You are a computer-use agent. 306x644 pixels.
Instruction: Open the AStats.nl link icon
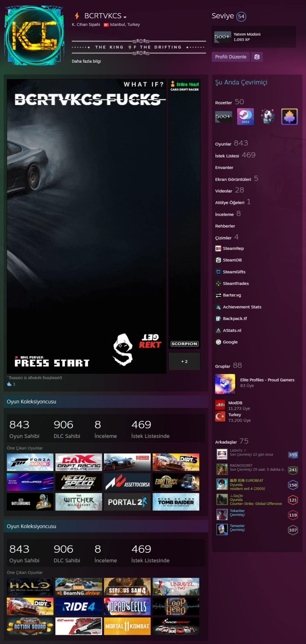[x=218, y=331]
